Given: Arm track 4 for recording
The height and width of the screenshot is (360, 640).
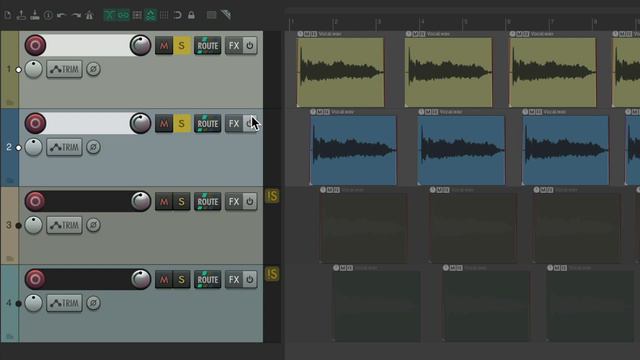Looking at the screenshot, I should [35, 279].
